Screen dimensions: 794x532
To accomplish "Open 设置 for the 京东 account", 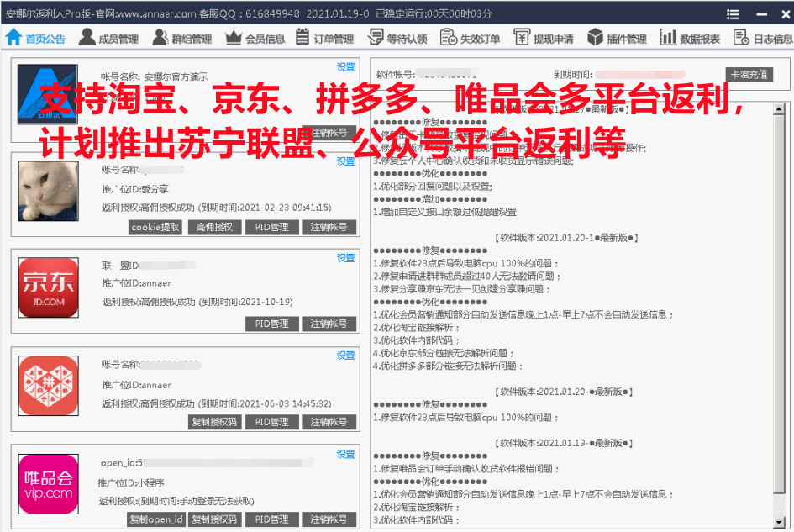I will pyautogui.click(x=346, y=258).
